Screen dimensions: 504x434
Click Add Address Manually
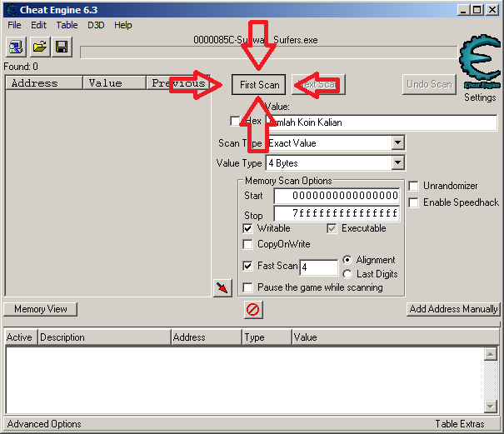point(453,309)
